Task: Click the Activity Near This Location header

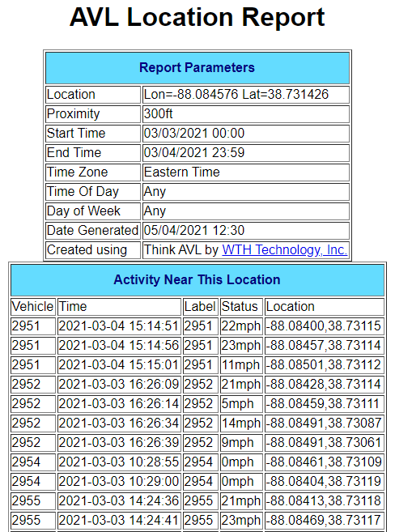Action: [197, 280]
